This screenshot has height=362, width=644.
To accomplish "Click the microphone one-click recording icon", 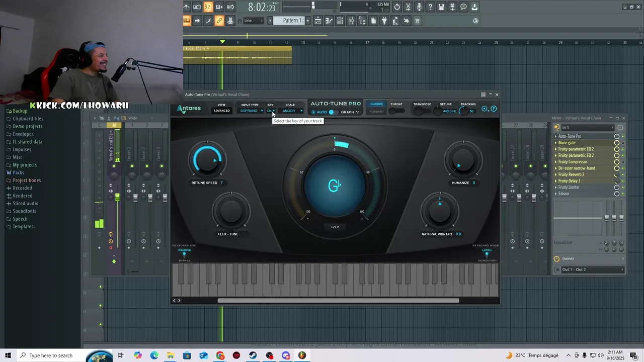I will (x=419, y=7).
